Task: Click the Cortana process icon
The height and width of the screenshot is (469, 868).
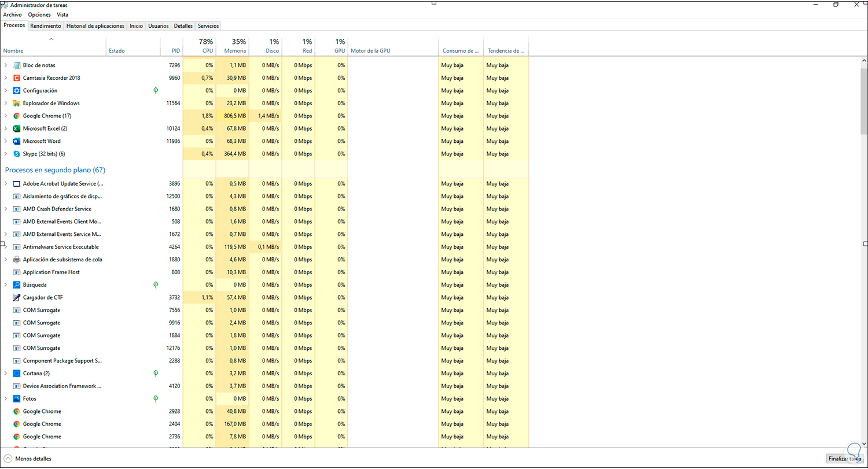Action: (x=16, y=374)
